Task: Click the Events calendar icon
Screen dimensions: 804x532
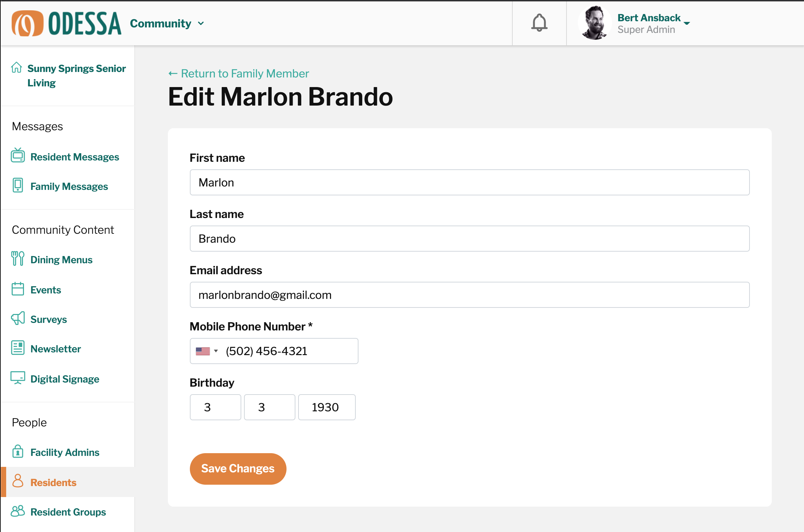Action: pyautogui.click(x=18, y=289)
